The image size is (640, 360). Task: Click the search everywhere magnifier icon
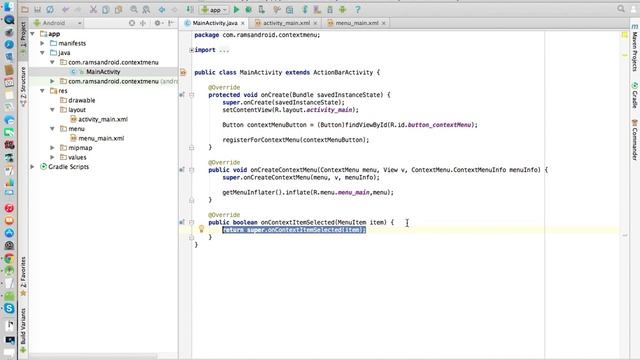pyautogui.click(x=621, y=9)
